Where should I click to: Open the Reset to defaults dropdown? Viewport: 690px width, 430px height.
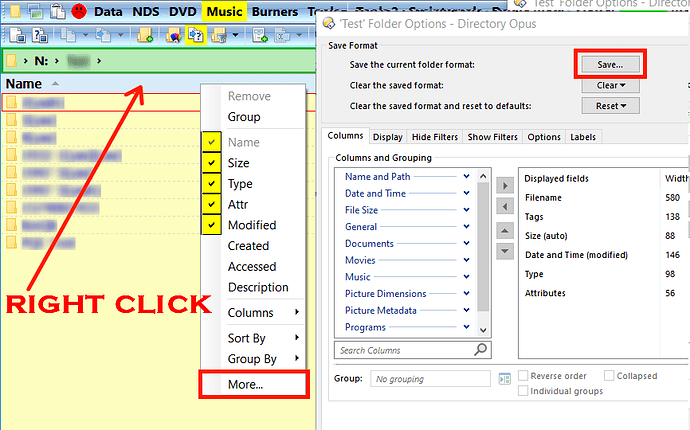610,106
